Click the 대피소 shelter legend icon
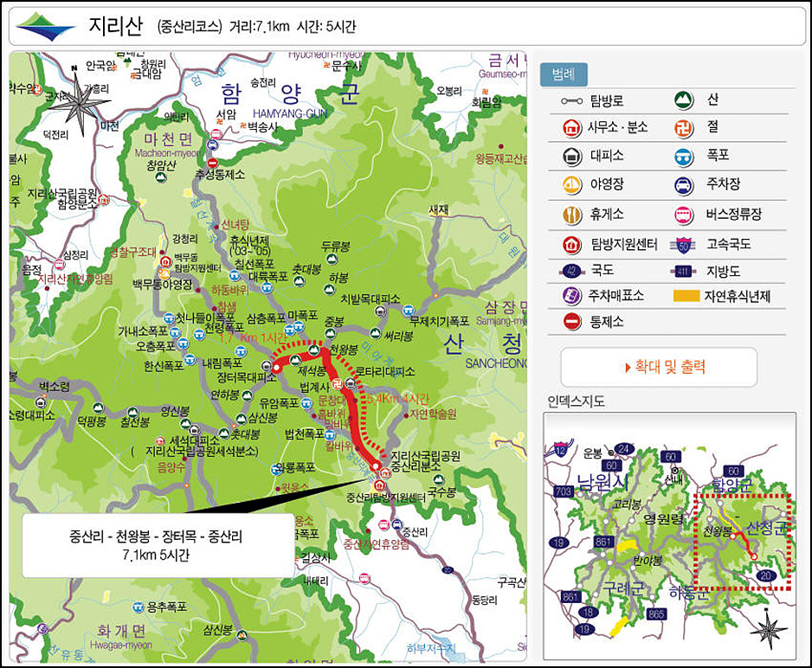The width and height of the screenshot is (812, 668). 572,157
